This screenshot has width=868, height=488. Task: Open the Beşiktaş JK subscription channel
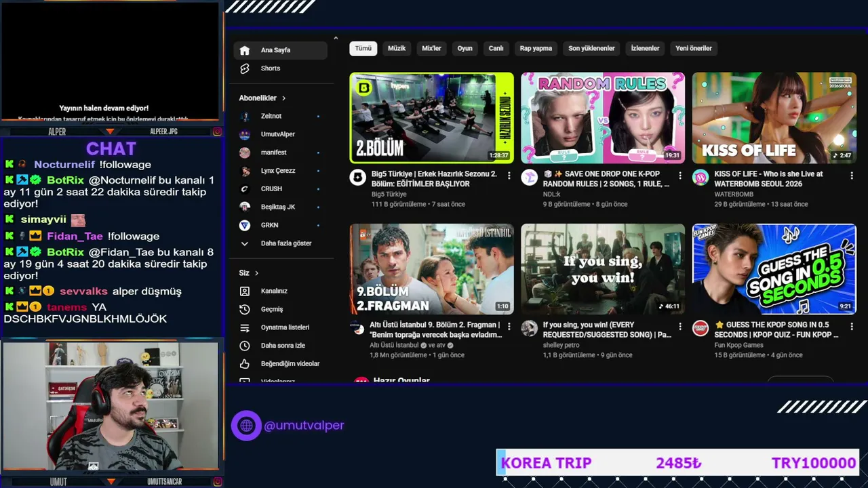281,207
